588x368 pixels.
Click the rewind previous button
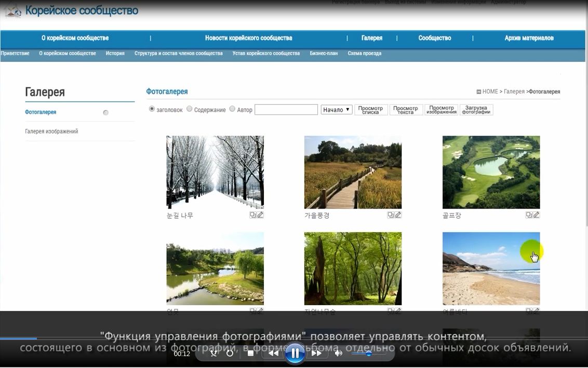click(273, 353)
